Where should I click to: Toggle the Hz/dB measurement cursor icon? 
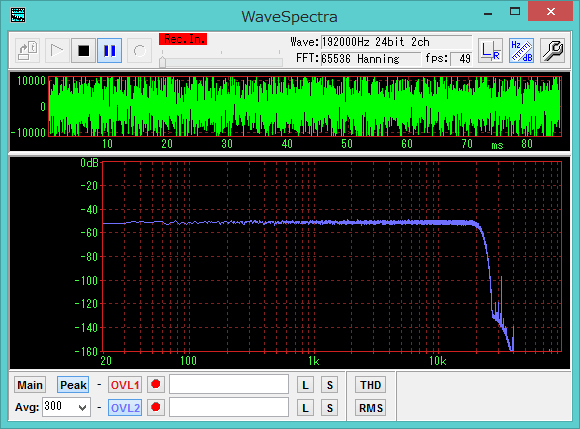(521, 51)
